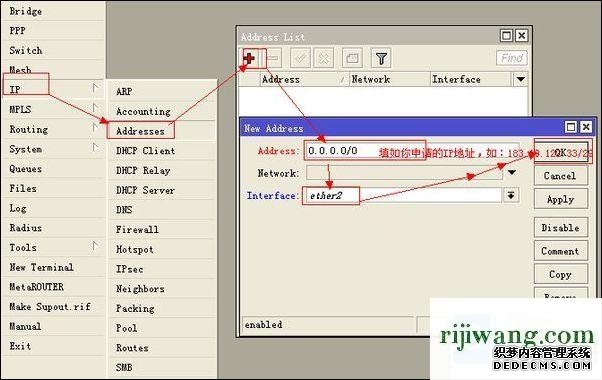Click the Disable button in New Address
Viewport: 602px width, 380px height.
[561, 228]
